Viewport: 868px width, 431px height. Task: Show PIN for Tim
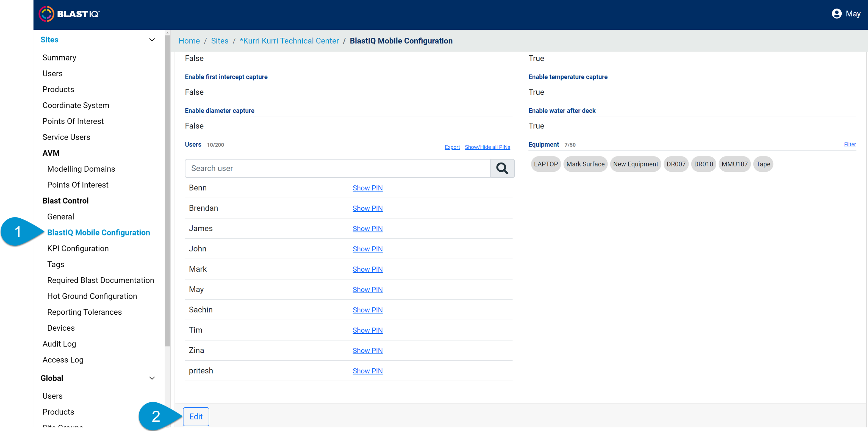click(368, 330)
